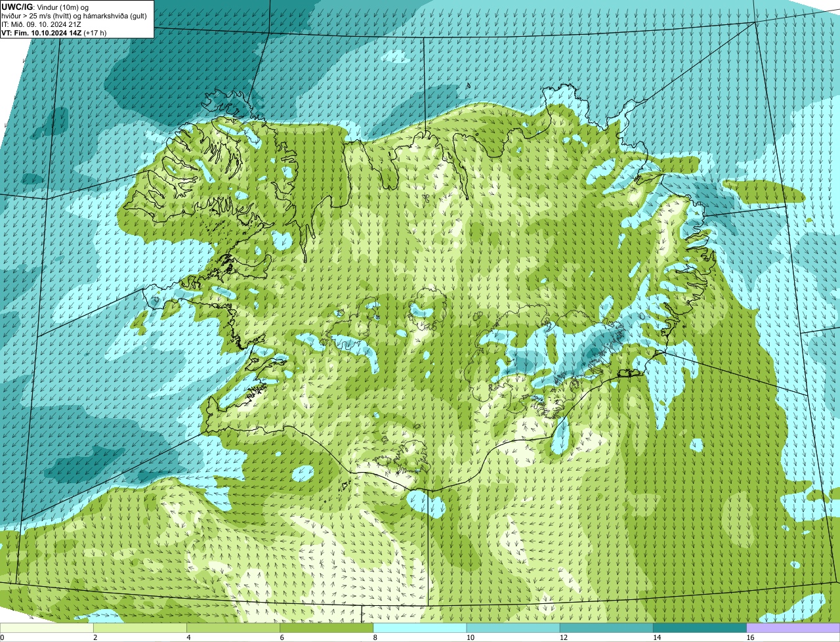The image size is (840, 642).
Task: Pick the medium green 4–6 m/s legend swatch
Action: coord(234,628)
